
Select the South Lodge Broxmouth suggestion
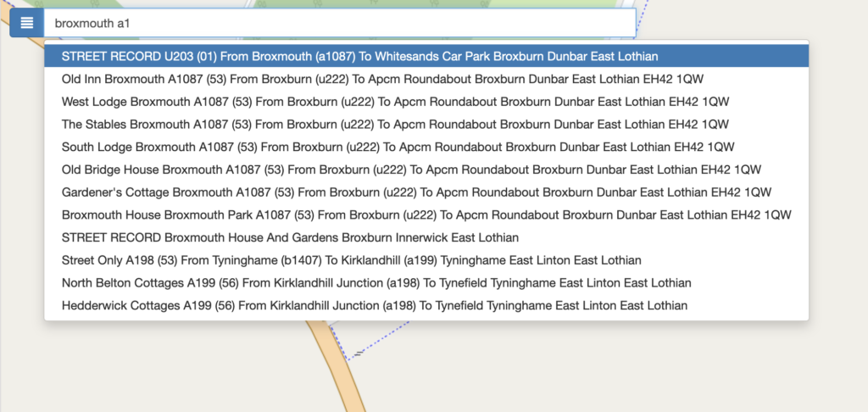pos(398,147)
